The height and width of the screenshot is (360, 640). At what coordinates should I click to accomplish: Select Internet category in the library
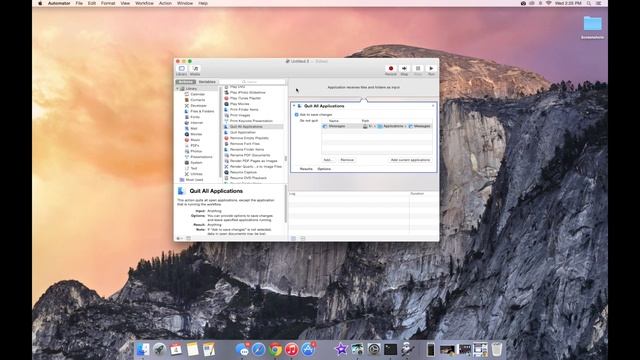pyautogui.click(x=196, y=123)
